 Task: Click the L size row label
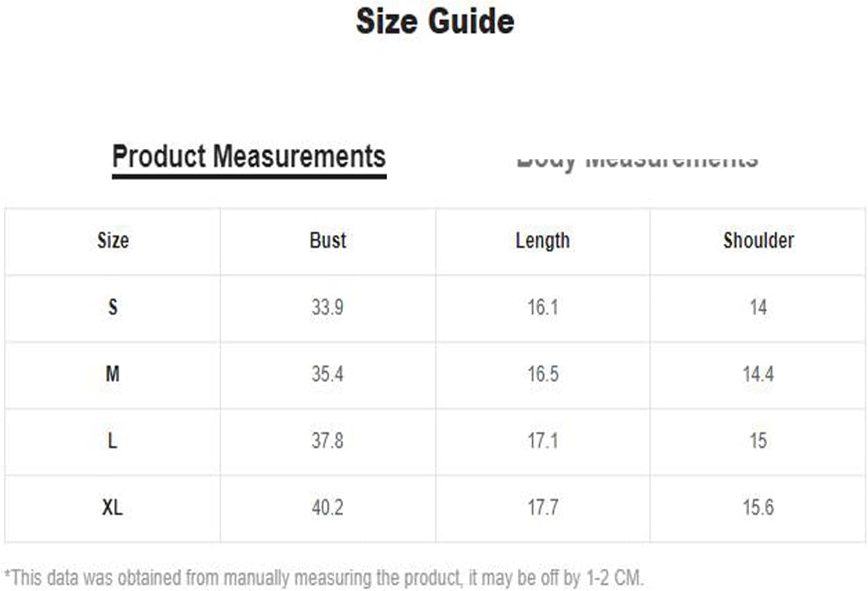(x=113, y=441)
